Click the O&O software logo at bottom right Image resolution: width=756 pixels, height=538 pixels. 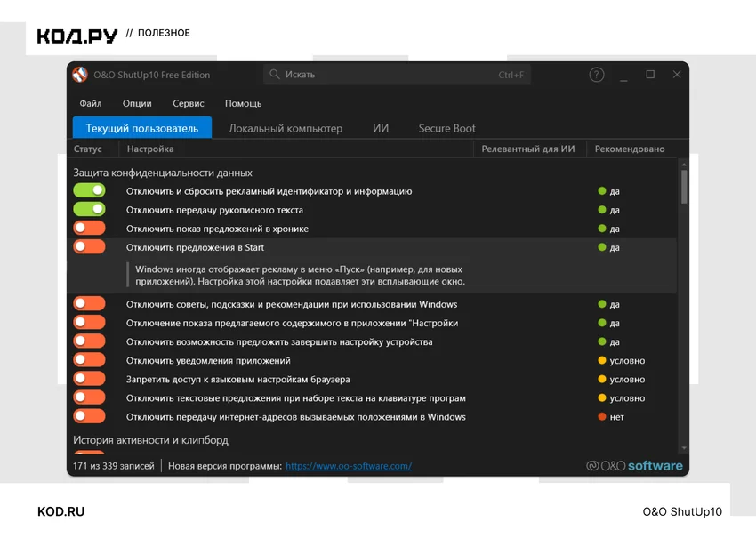pyautogui.click(x=634, y=466)
